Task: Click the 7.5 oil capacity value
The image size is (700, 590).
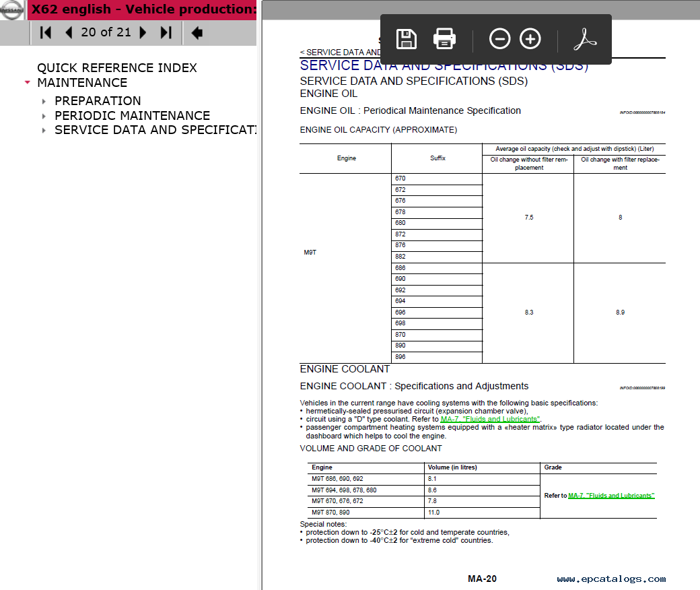Action: (x=529, y=218)
